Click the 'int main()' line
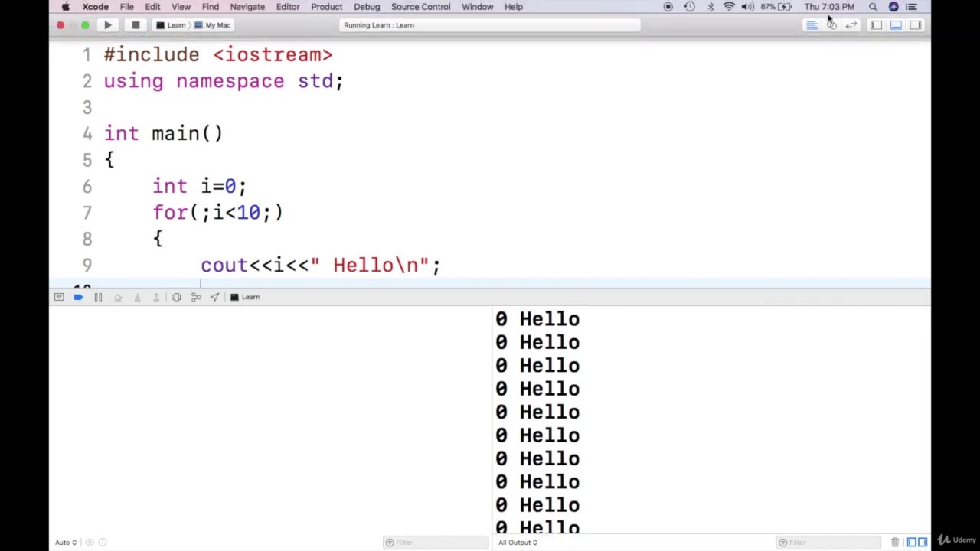This screenshot has height=551, width=980. click(x=164, y=134)
